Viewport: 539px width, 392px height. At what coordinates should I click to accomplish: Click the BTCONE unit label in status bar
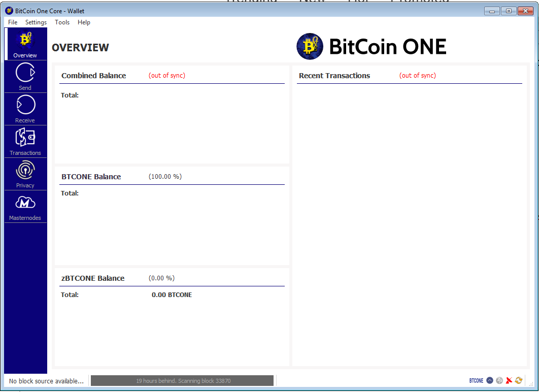point(476,381)
